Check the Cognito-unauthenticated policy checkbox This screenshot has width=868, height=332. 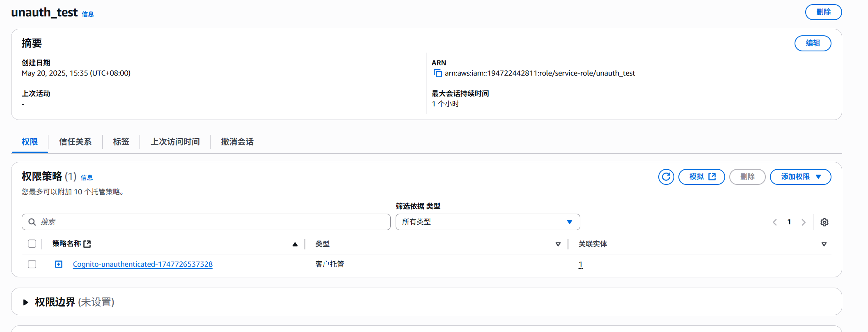point(32,264)
